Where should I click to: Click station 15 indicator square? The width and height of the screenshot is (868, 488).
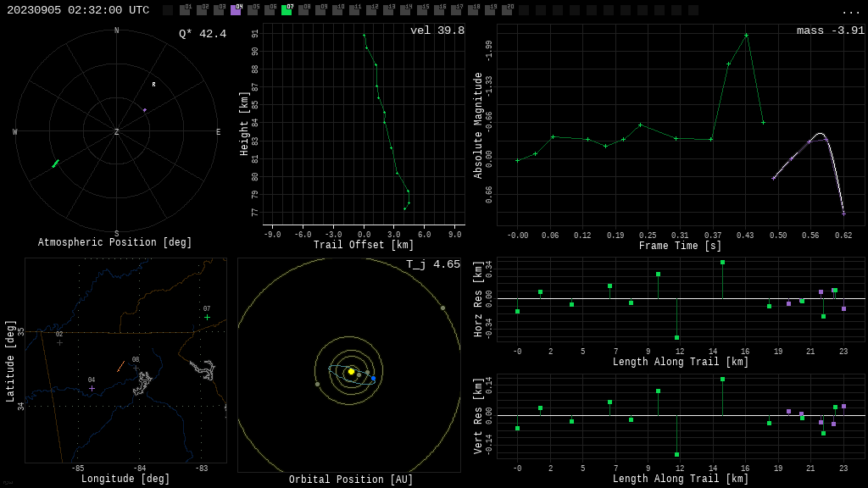point(422,10)
